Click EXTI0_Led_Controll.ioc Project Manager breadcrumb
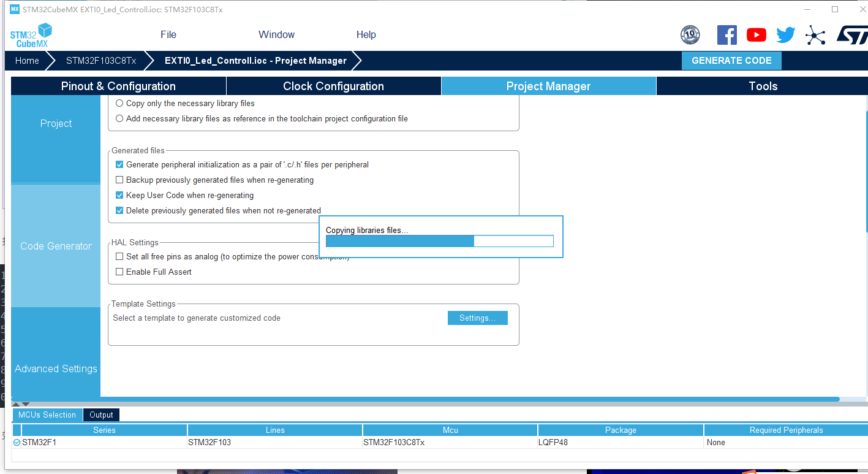 (255, 61)
